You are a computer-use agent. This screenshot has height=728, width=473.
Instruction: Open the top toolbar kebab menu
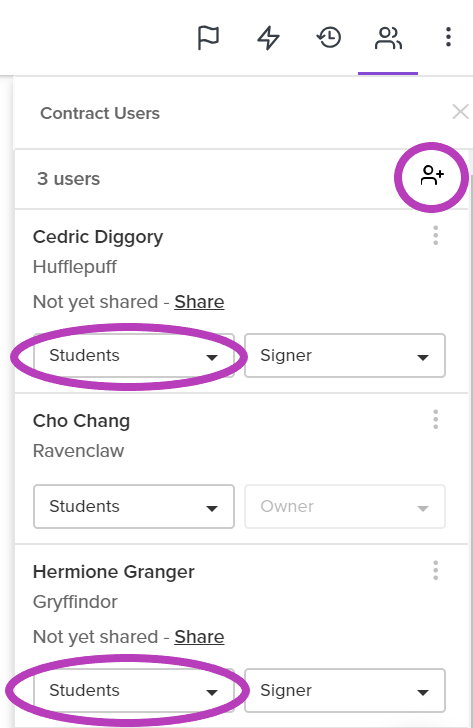[448, 37]
